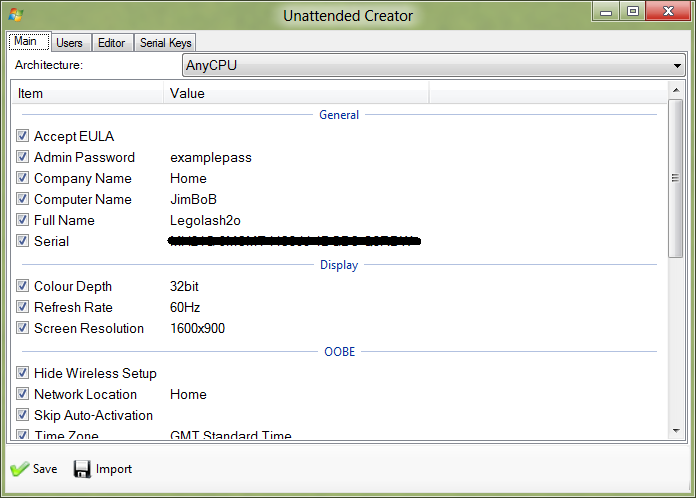
Task: Uncheck the Refresh Rate option
Action: (x=23, y=307)
